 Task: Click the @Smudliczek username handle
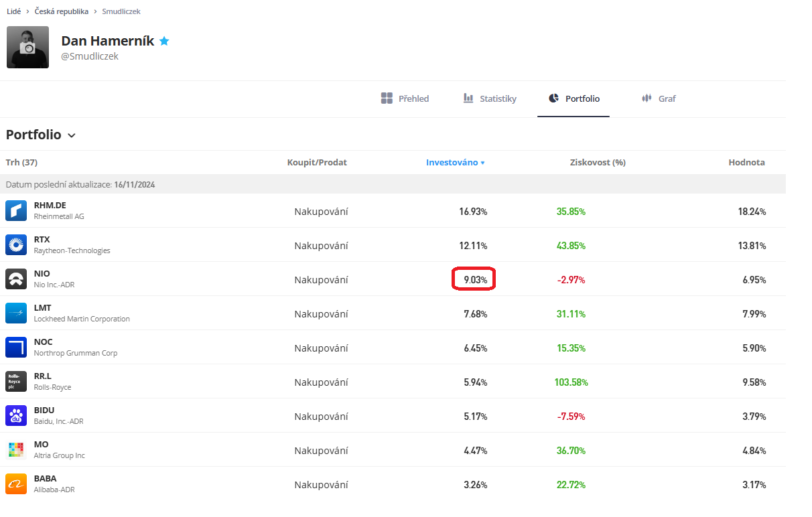coord(90,57)
